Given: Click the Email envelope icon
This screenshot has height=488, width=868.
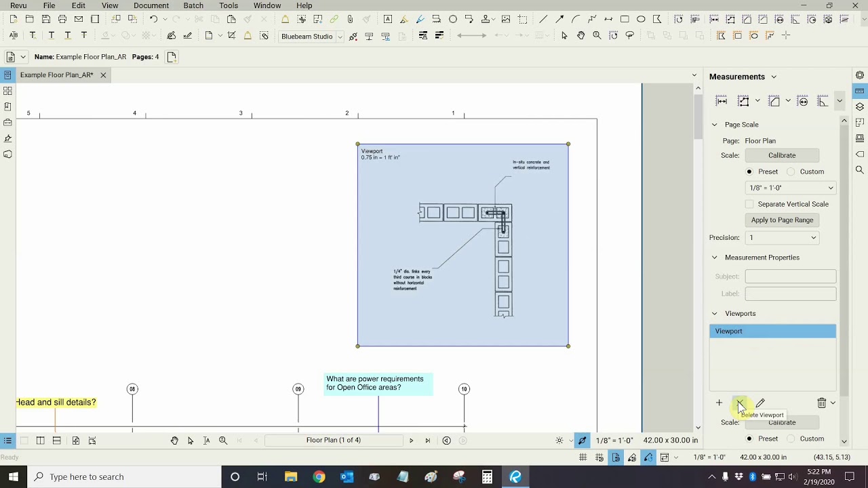Looking at the screenshot, I should (x=78, y=19).
